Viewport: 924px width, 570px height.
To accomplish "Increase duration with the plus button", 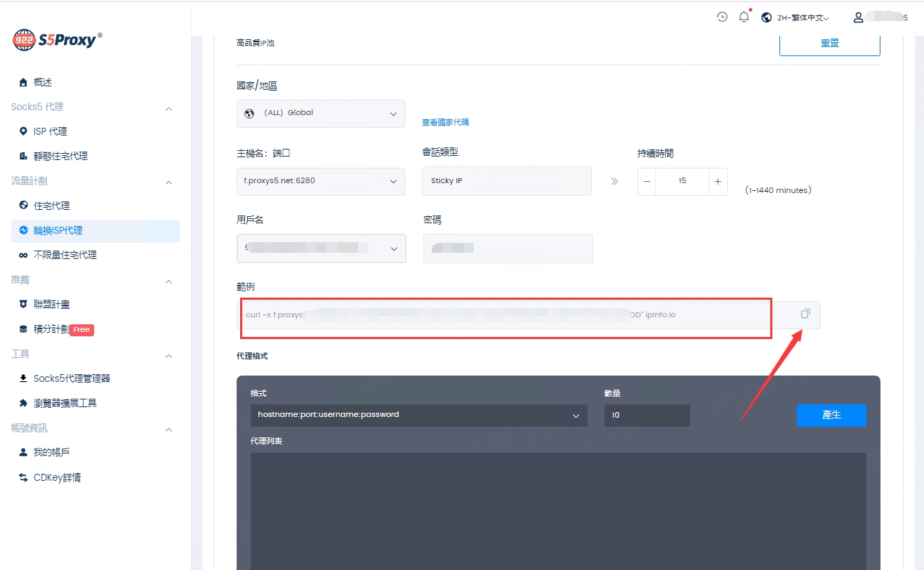I will tap(718, 181).
